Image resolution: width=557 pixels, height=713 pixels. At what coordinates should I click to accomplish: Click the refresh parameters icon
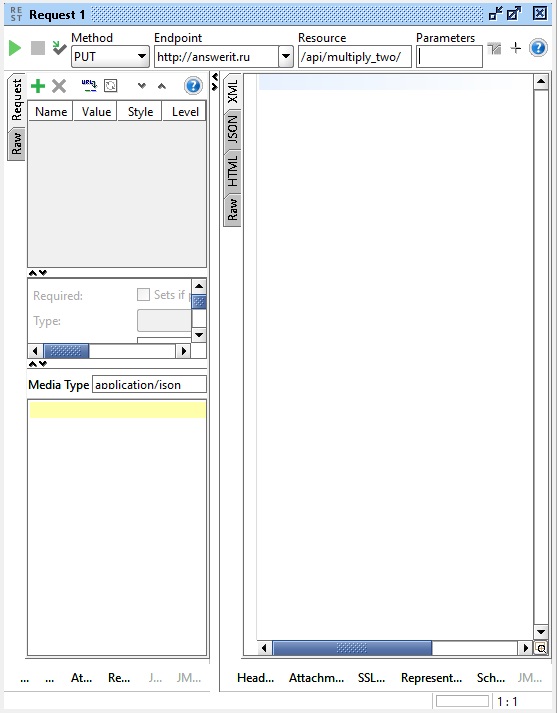click(x=110, y=85)
